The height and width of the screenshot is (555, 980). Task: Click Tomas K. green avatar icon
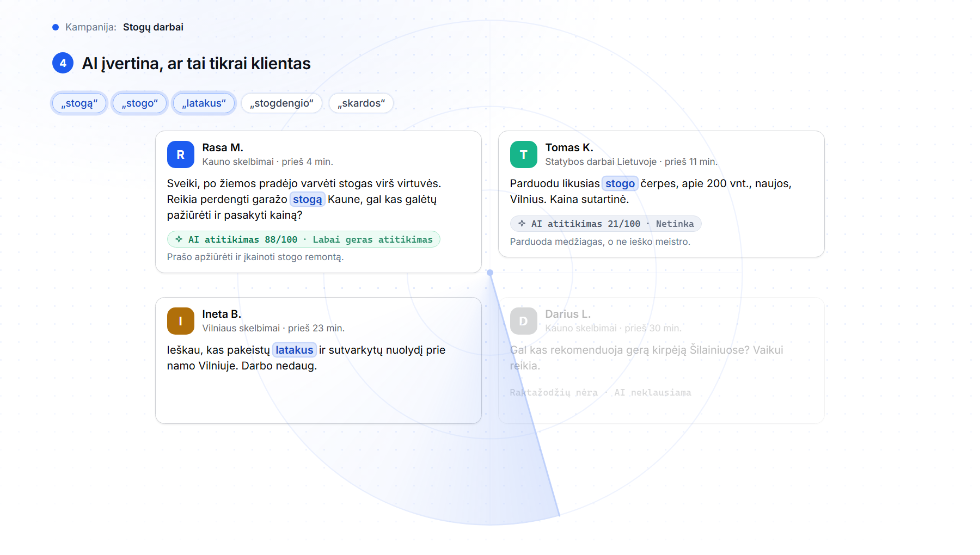(524, 155)
